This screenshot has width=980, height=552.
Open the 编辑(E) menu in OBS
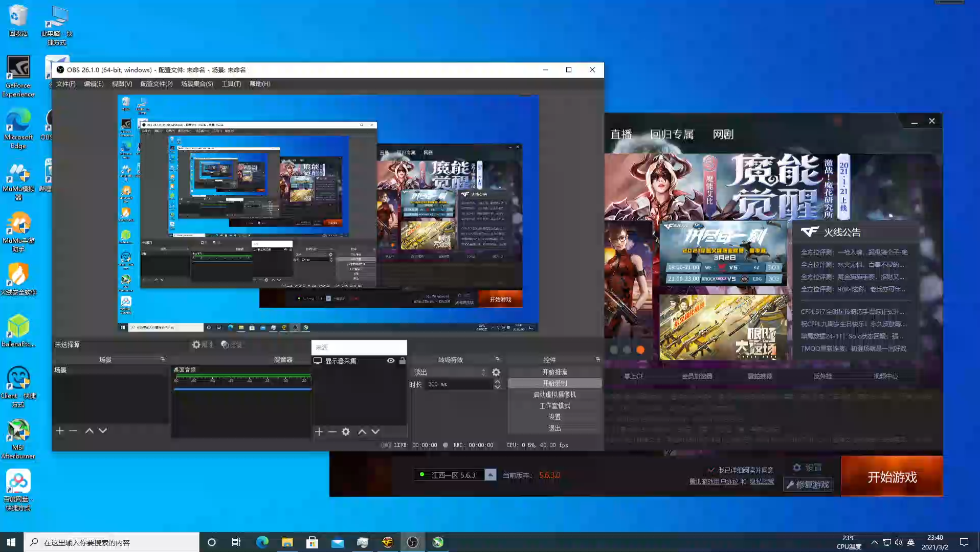(94, 84)
